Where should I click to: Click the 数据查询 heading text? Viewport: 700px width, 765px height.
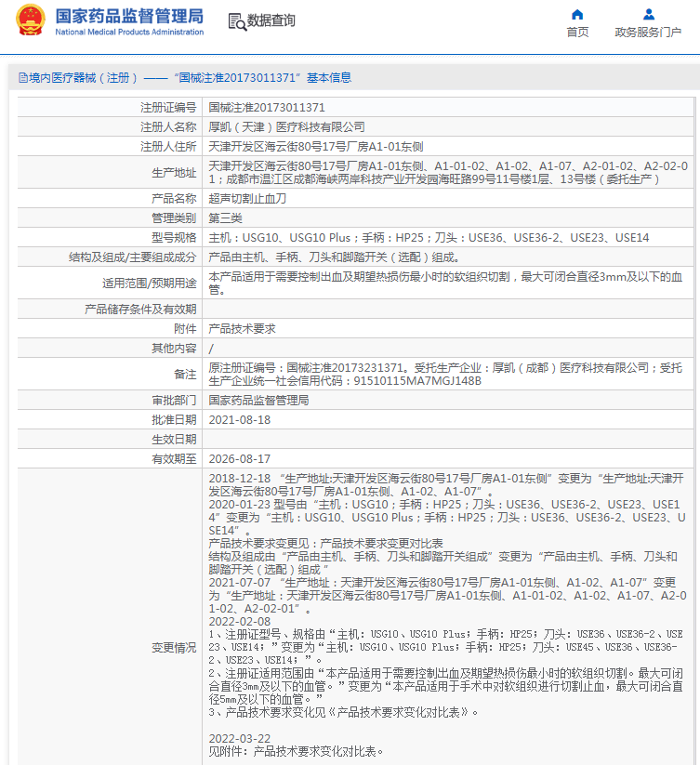pos(271,20)
